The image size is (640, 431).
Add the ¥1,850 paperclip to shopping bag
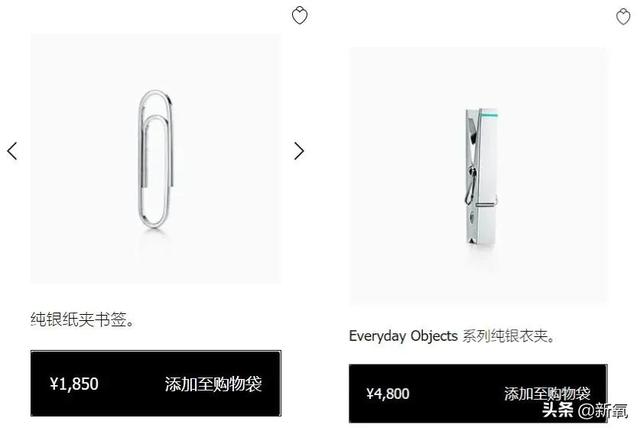click(x=156, y=384)
